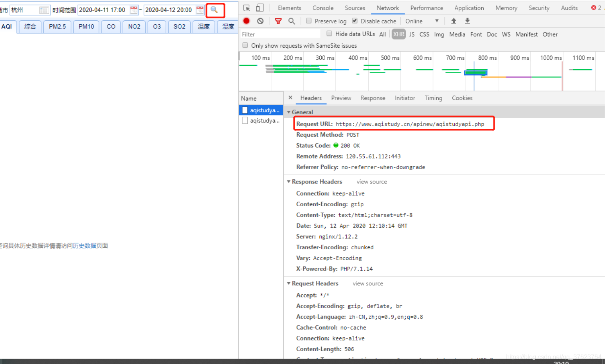Image resolution: width=605 pixels, height=364 pixels.
Task: Export HAR file with download arrow icon
Action: coord(467,21)
